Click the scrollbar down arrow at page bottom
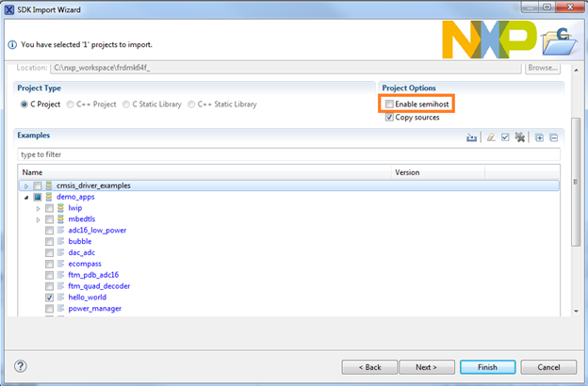The width and height of the screenshot is (588, 386). coord(576,311)
